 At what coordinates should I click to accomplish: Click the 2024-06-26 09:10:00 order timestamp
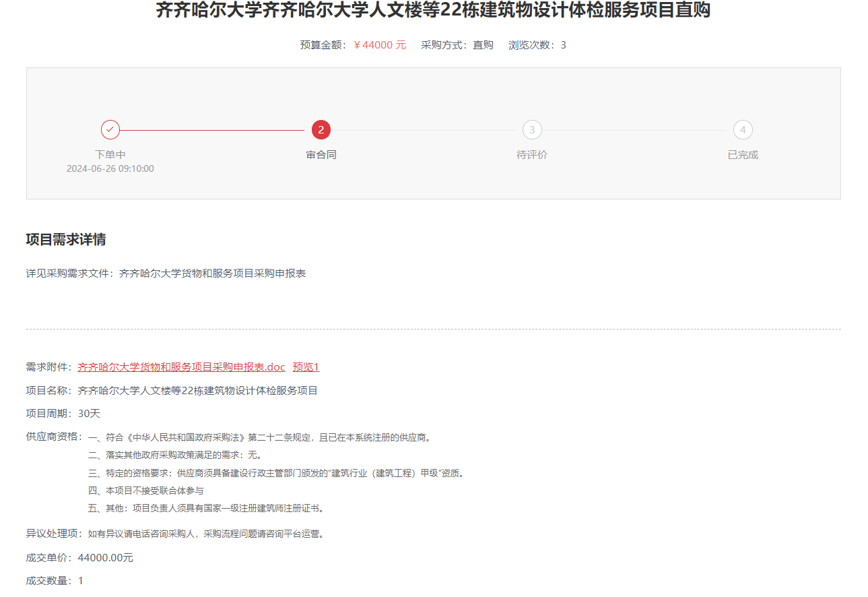pos(110,168)
